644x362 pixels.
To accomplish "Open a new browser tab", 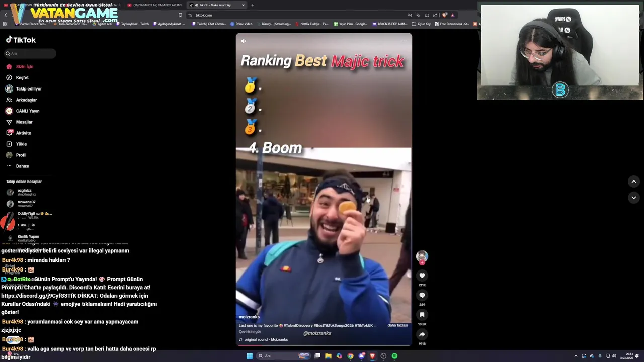I will pyautogui.click(x=253, y=5).
